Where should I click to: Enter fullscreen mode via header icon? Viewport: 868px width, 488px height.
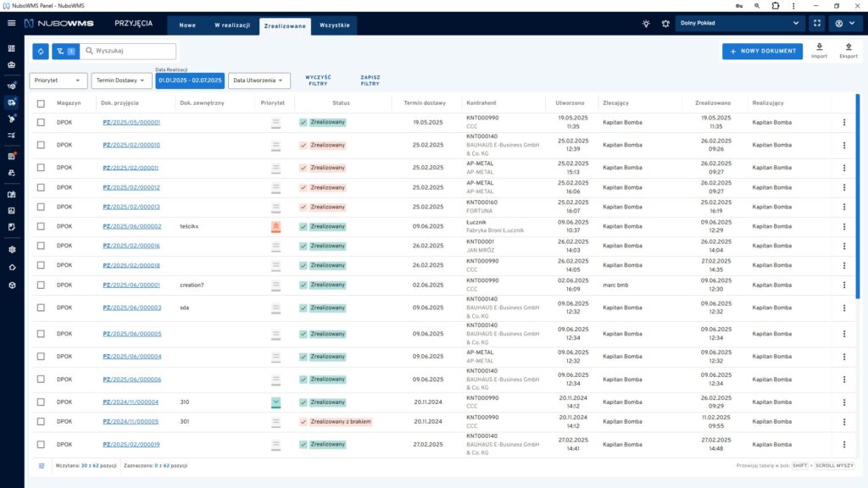(815, 24)
